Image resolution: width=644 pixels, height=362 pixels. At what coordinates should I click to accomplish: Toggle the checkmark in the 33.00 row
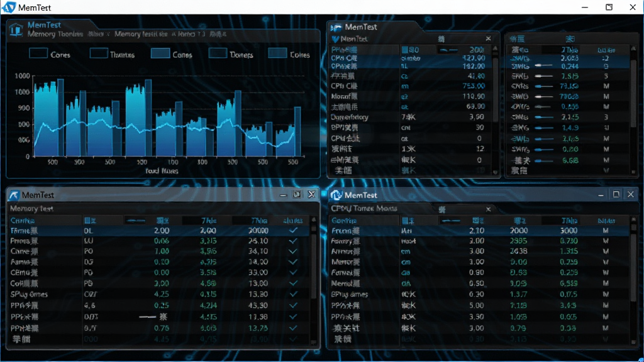click(x=293, y=273)
